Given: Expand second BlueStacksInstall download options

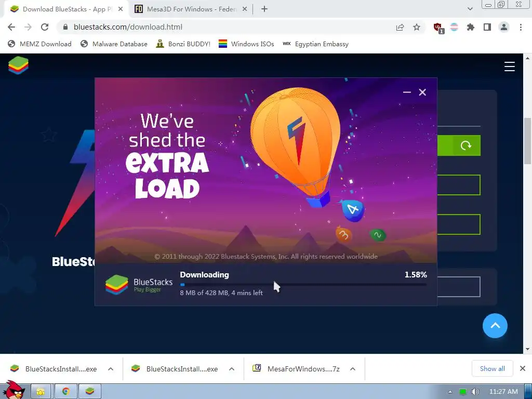Looking at the screenshot, I should (x=232, y=369).
